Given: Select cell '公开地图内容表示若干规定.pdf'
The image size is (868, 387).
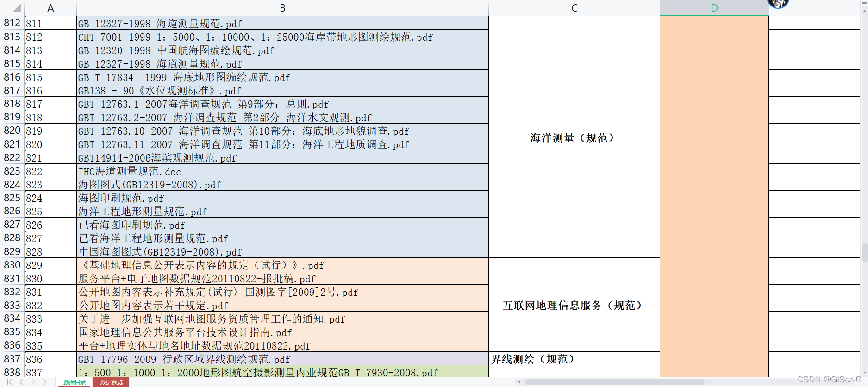Looking at the screenshot, I should (282, 305).
